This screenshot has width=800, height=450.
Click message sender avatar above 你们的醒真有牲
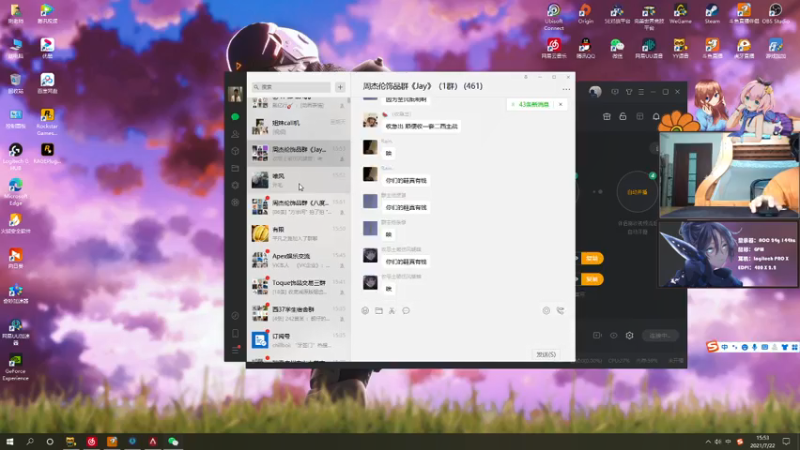click(370, 174)
